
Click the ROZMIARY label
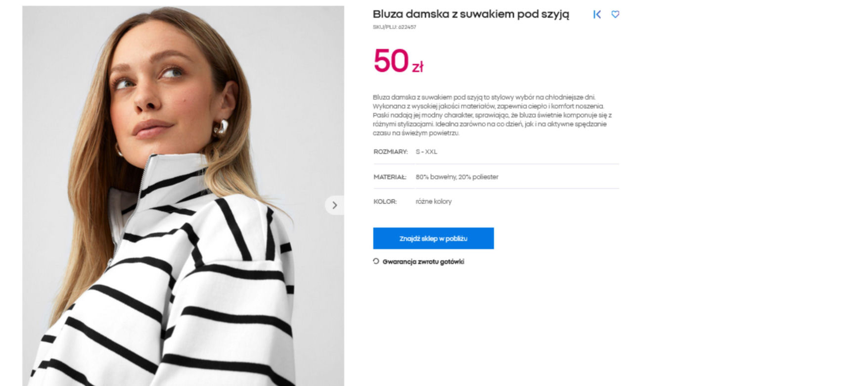point(390,152)
